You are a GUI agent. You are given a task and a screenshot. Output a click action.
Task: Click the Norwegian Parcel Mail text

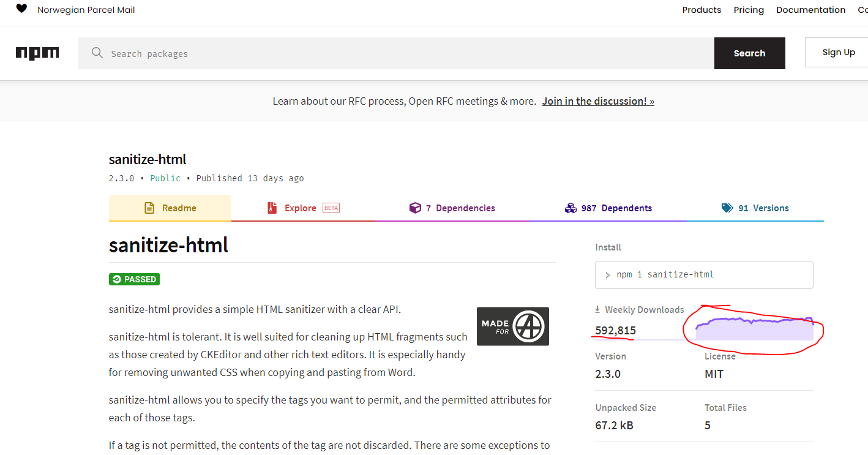click(86, 10)
